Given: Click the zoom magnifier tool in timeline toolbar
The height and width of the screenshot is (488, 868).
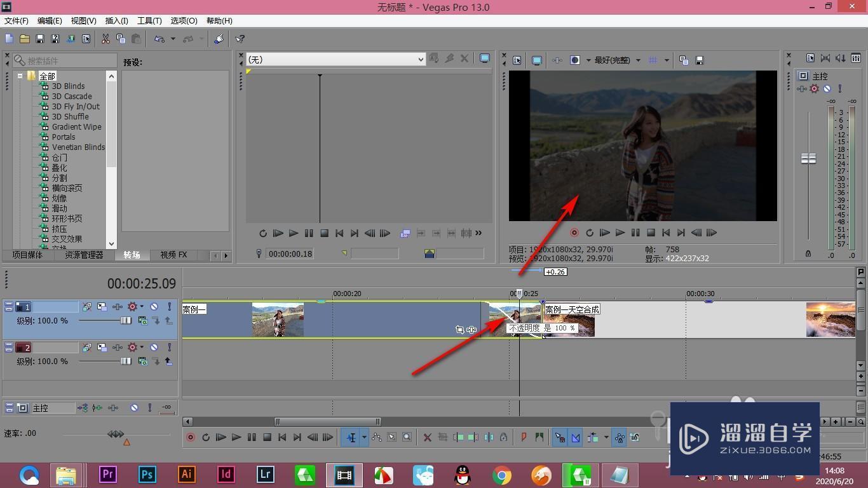Looking at the screenshot, I should tap(407, 437).
